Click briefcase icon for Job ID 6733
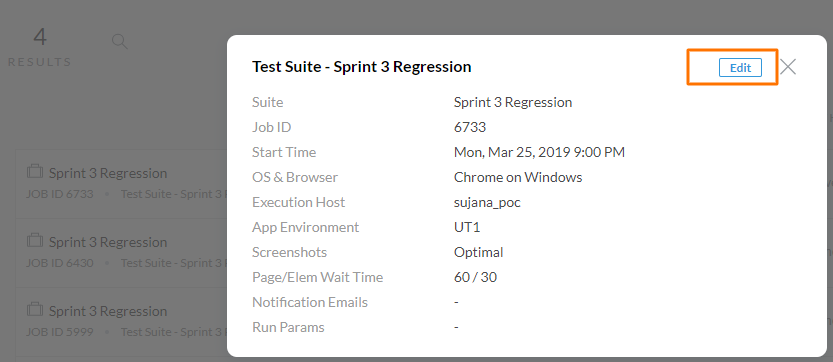833x362 pixels. coord(35,171)
